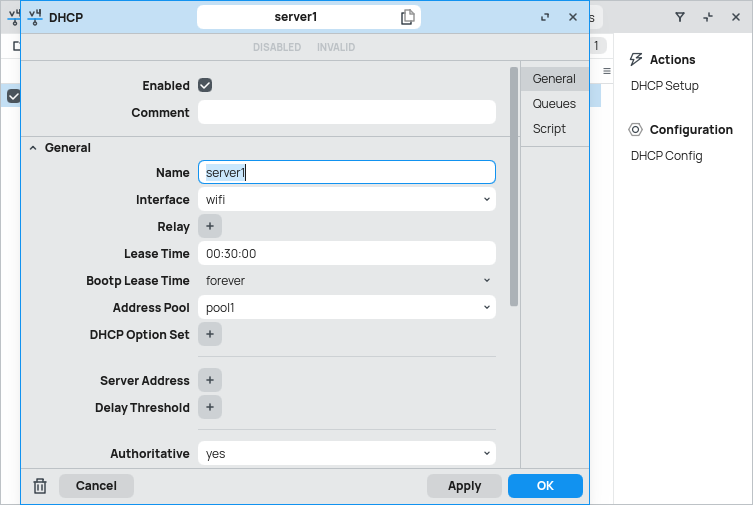Click the DHCP icon in dialog title
This screenshot has height=505, width=753.
[x=35, y=17]
